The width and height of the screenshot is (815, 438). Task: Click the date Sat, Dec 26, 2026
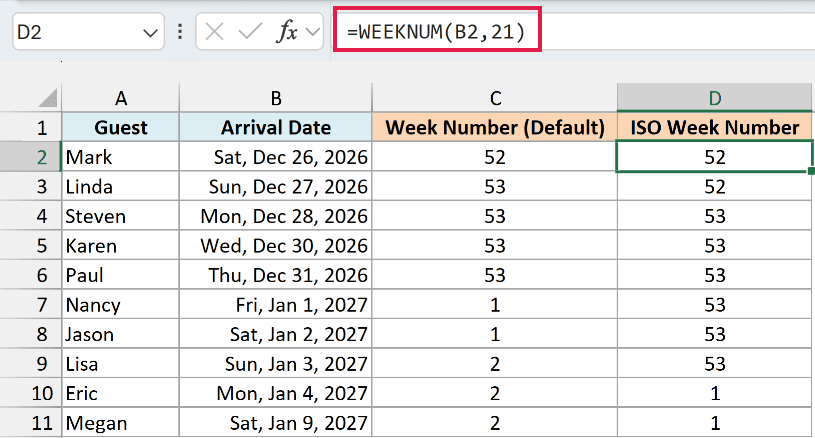[x=276, y=157]
